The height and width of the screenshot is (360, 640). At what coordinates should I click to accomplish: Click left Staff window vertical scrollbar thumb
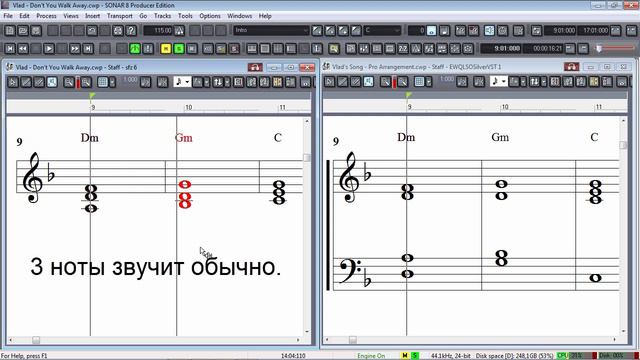click(x=307, y=158)
